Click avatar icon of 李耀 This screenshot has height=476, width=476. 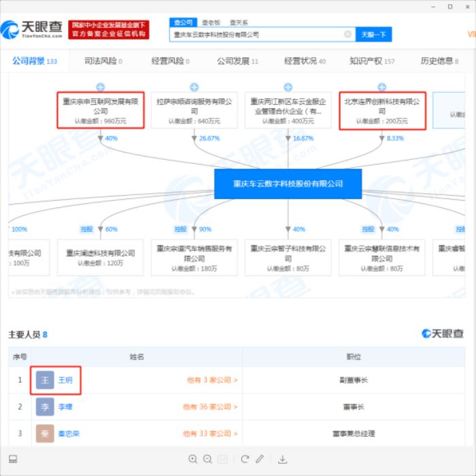[x=45, y=407]
